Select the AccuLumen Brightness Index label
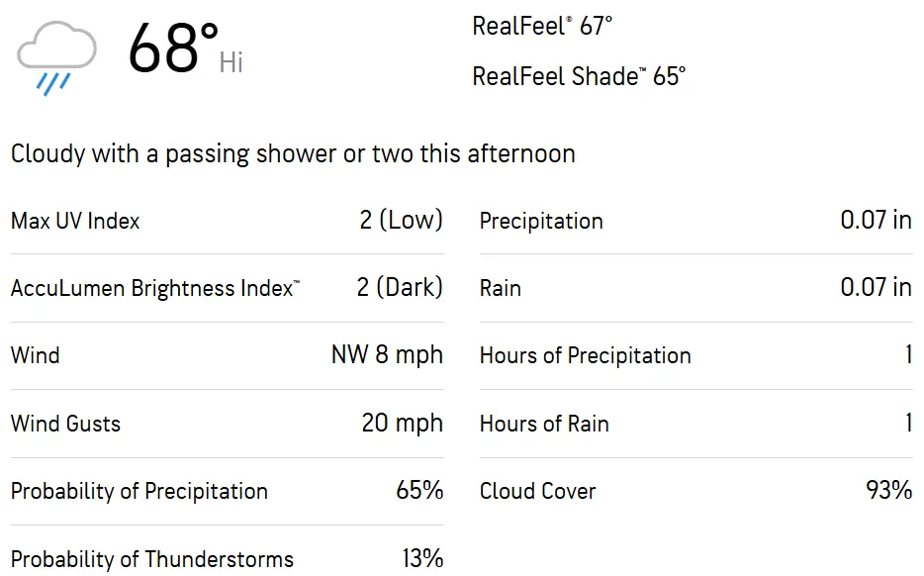924x576 pixels. [155, 288]
